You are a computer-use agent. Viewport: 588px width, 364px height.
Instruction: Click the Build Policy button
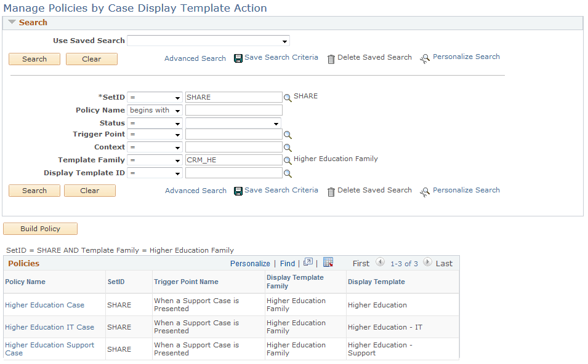(40, 228)
